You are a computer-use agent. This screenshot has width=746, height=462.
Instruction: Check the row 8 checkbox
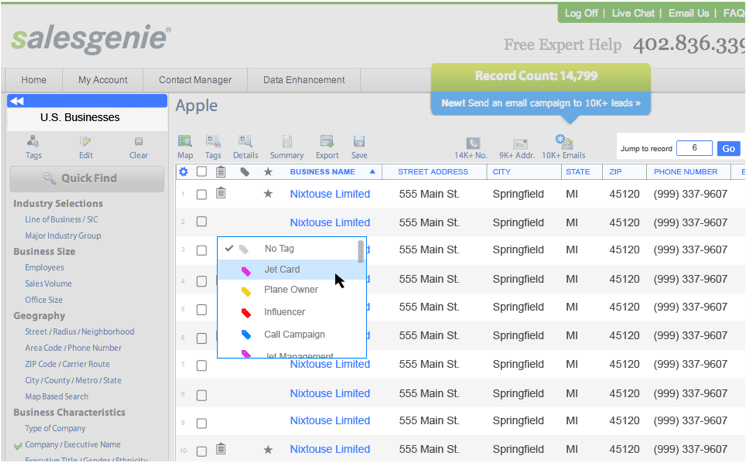(202, 395)
